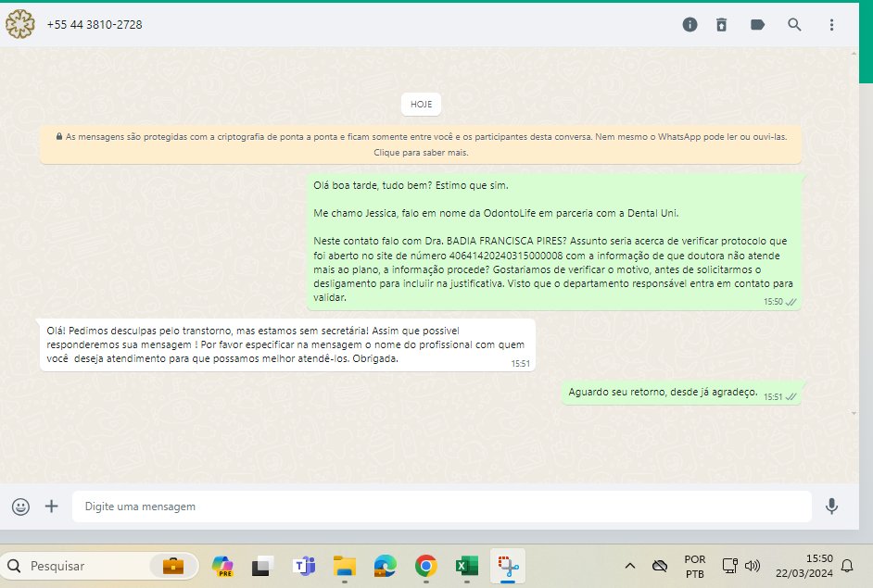The image size is (873, 588).
Task: Open the three-dot chat menu
Action: point(832,24)
